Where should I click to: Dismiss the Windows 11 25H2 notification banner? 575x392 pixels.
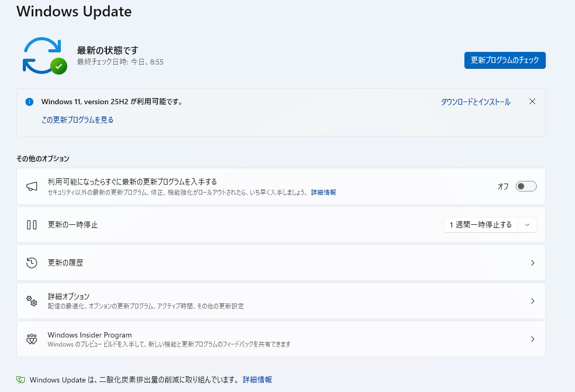(x=533, y=102)
